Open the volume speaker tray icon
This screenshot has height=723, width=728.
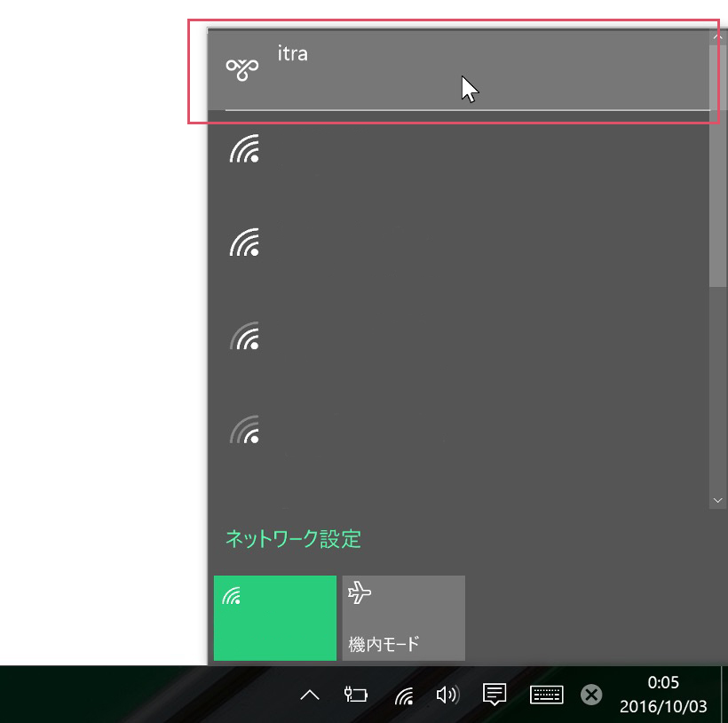[447, 695]
